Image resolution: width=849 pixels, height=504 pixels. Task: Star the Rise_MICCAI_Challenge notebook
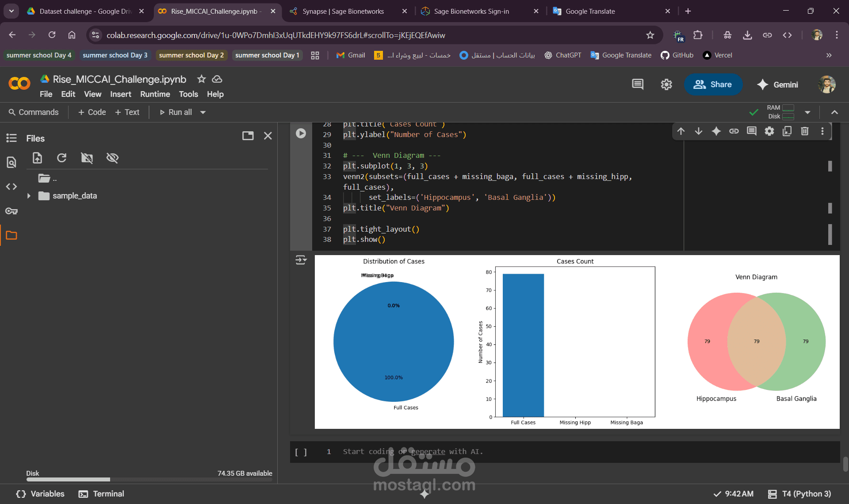point(202,79)
